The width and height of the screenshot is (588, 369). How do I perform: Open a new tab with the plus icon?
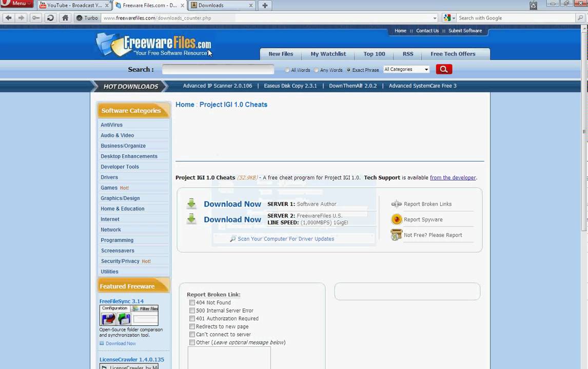[265, 5]
